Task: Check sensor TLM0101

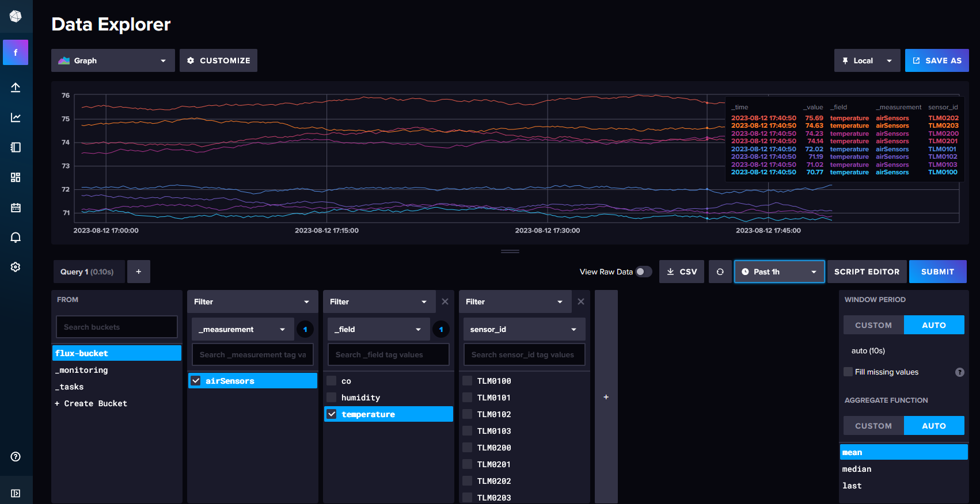Action: tap(468, 398)
